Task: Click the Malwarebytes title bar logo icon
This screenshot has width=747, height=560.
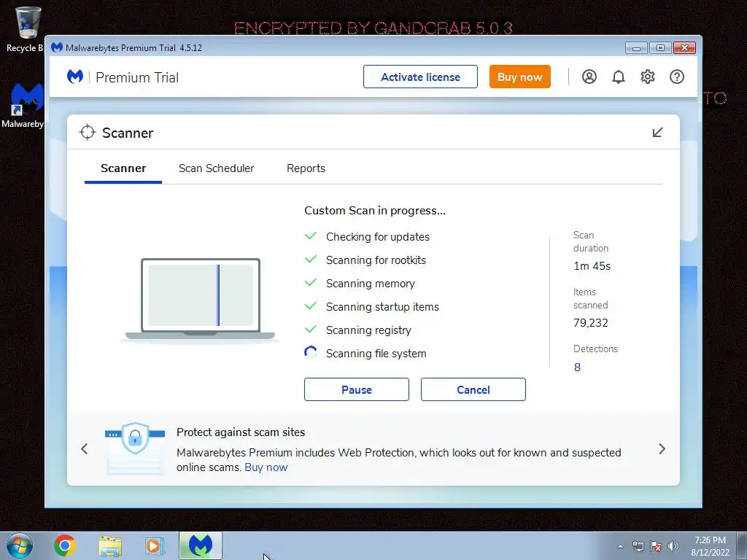Action: (57, 47)
